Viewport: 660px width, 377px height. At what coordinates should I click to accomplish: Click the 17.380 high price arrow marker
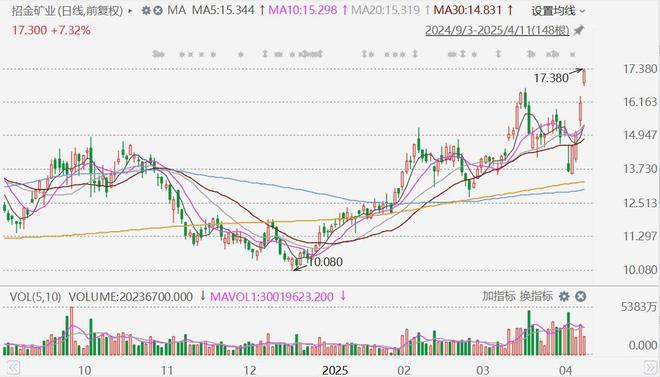click(576, 71)
